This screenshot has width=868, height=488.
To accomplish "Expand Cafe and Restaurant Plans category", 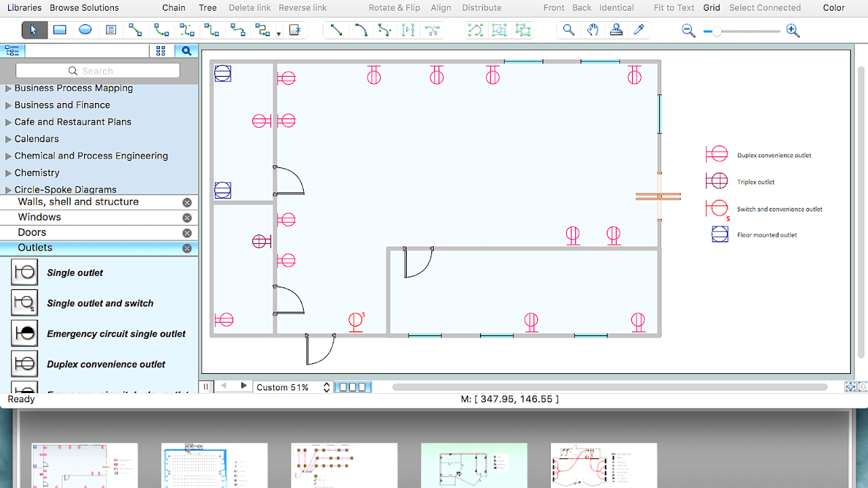I will click(9, 122).
